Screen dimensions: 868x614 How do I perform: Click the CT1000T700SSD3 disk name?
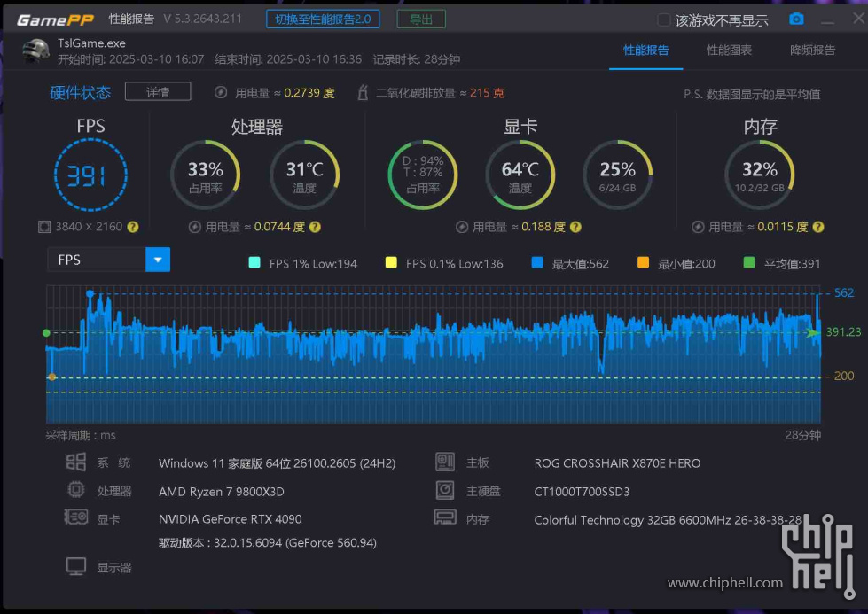[x=582, y=491]
